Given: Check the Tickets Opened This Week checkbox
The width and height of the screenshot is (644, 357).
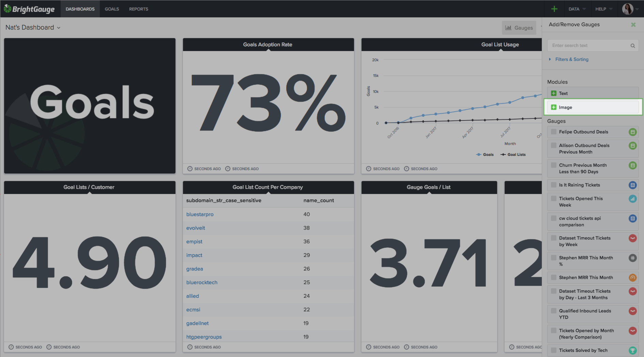Looking at the screenshot, I should coord(554,198).
